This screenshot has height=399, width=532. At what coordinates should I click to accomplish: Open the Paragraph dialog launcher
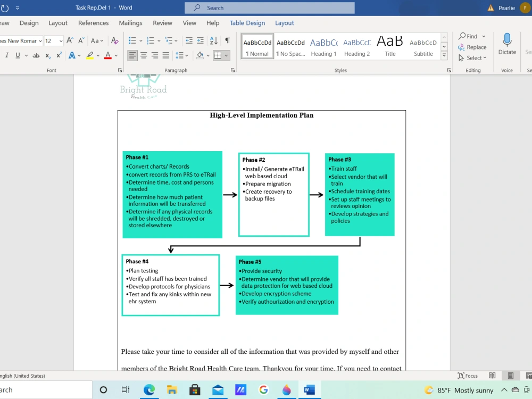click(232, 70)
